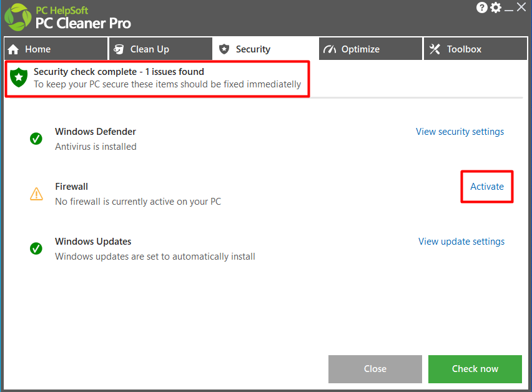The height and width of the screenshot is (392, 532).
Task: Open the Clean Up tab
Action: pyautogui.click(x=160, y=49)
